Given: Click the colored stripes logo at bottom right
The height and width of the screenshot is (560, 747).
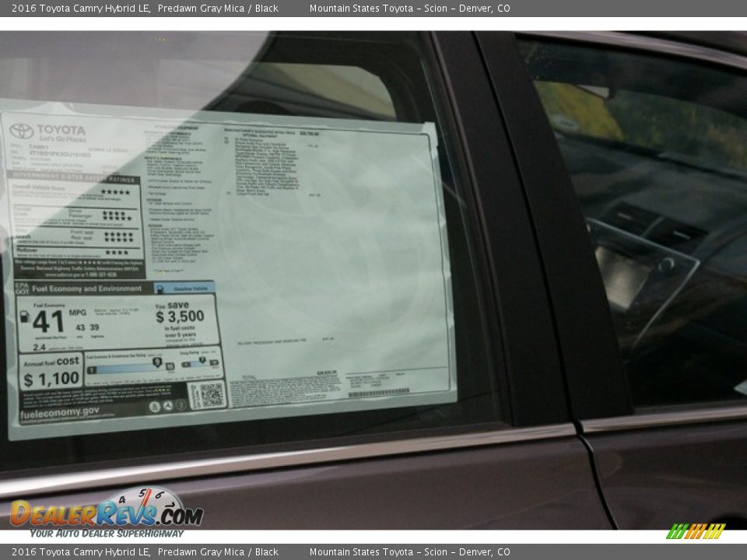Looking at the screenshot, I should point(696,531).
